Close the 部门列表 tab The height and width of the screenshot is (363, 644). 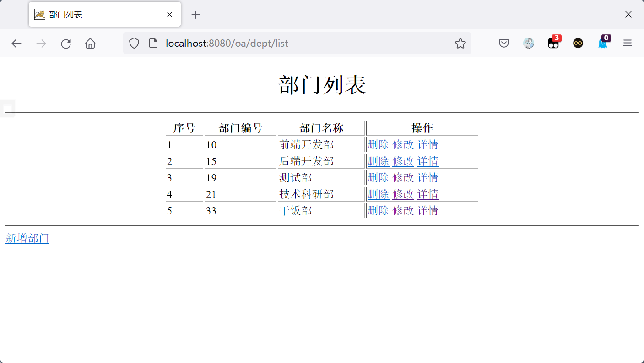(169, 15)
